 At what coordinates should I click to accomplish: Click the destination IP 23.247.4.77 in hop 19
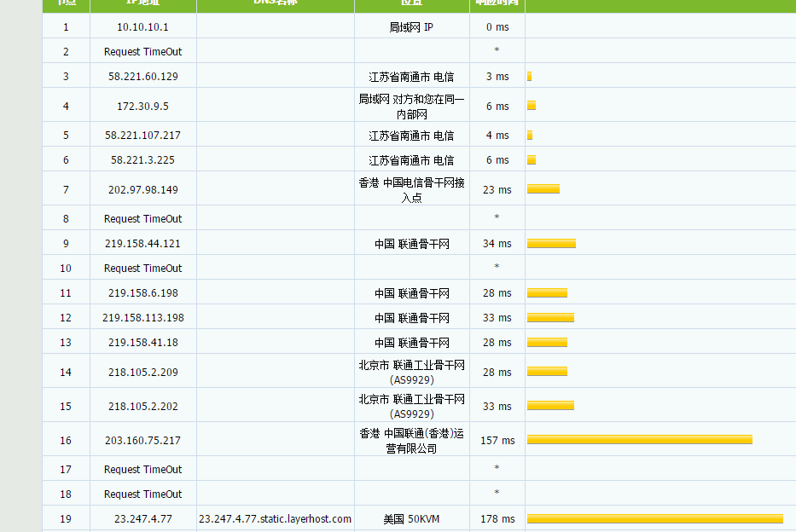click(x=142, y=519)
